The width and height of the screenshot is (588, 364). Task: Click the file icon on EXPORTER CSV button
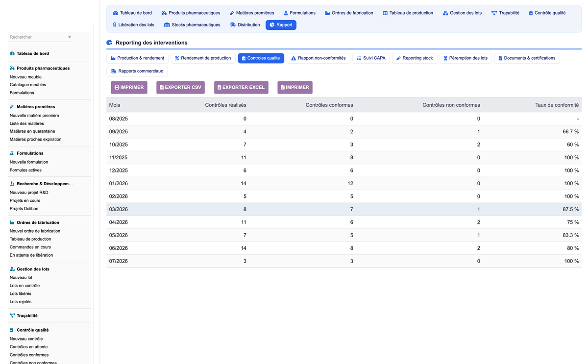click(x=162, y=87)
